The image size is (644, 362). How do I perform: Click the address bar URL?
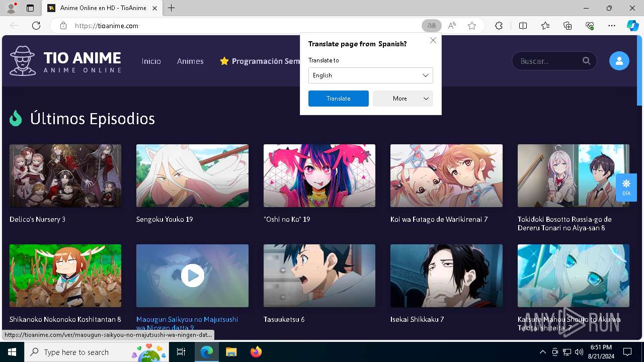[x=106, y=26]
